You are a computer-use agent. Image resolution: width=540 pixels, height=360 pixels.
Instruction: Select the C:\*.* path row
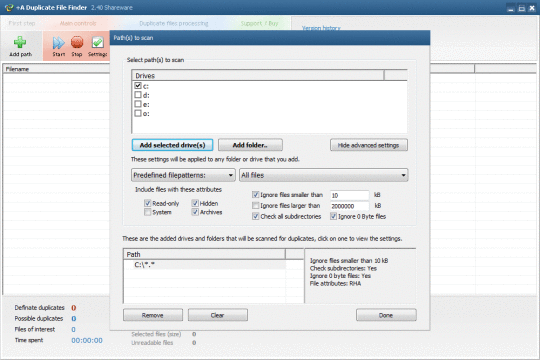click(x=205, y=265)
